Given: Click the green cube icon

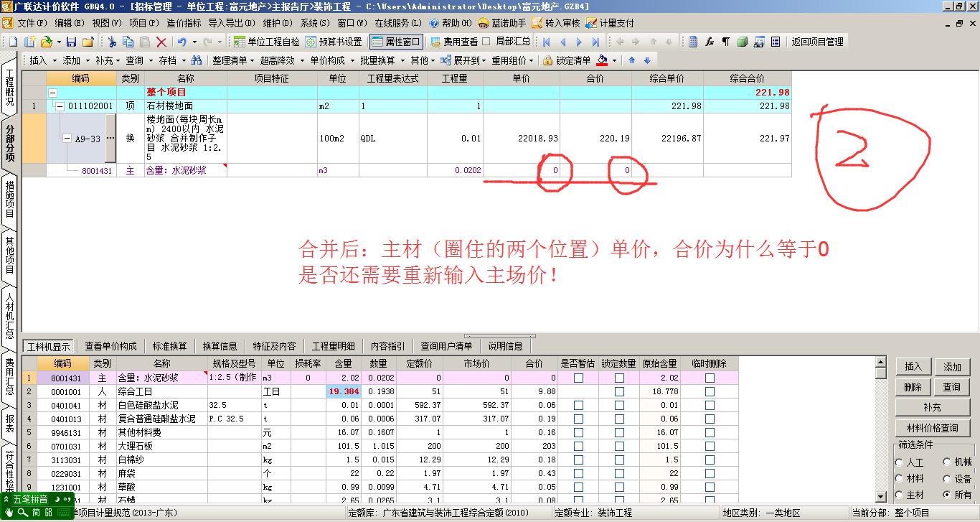Looking at the screenshot, I should (742, 42).
